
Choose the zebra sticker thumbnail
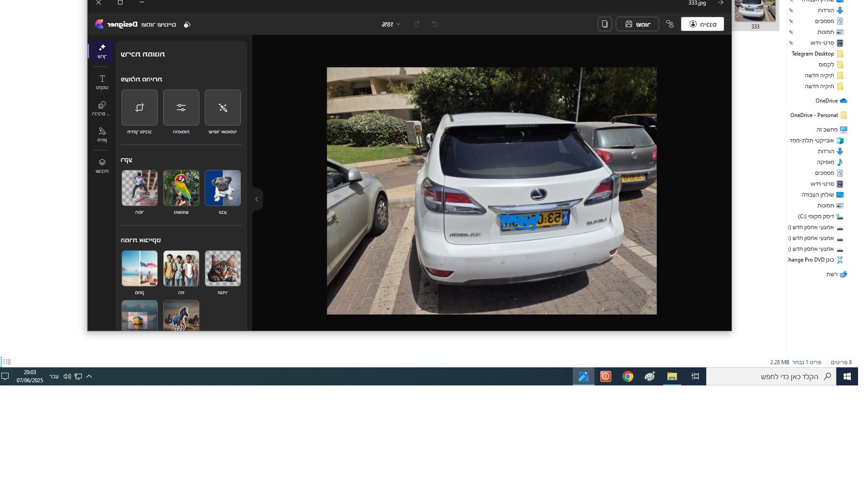coord(181,315)
